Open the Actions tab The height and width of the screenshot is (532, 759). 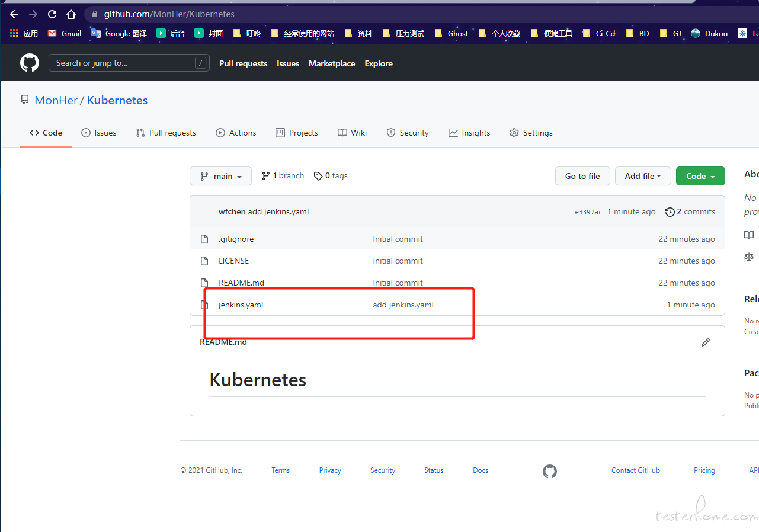pyautogui.click(x=236, y=133)
